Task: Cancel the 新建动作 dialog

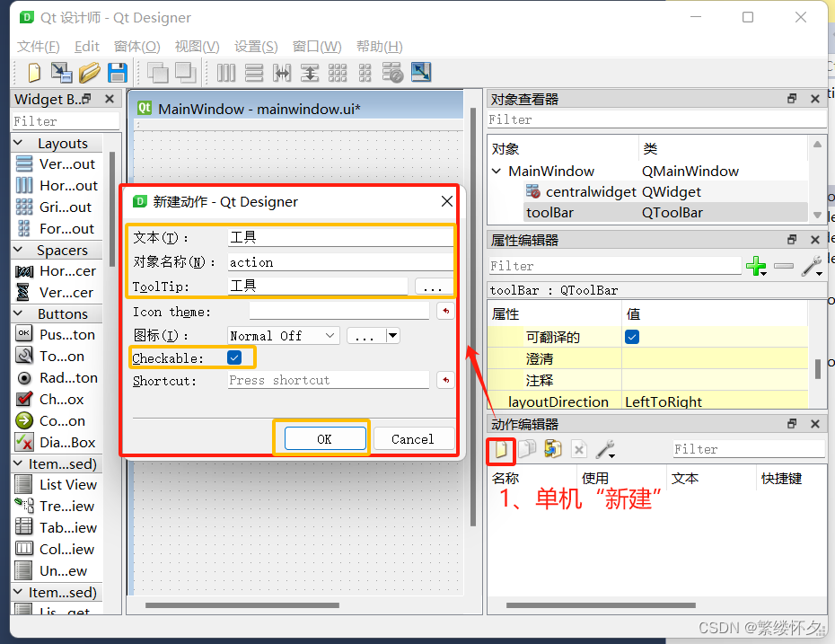Action: click(413, 439)
